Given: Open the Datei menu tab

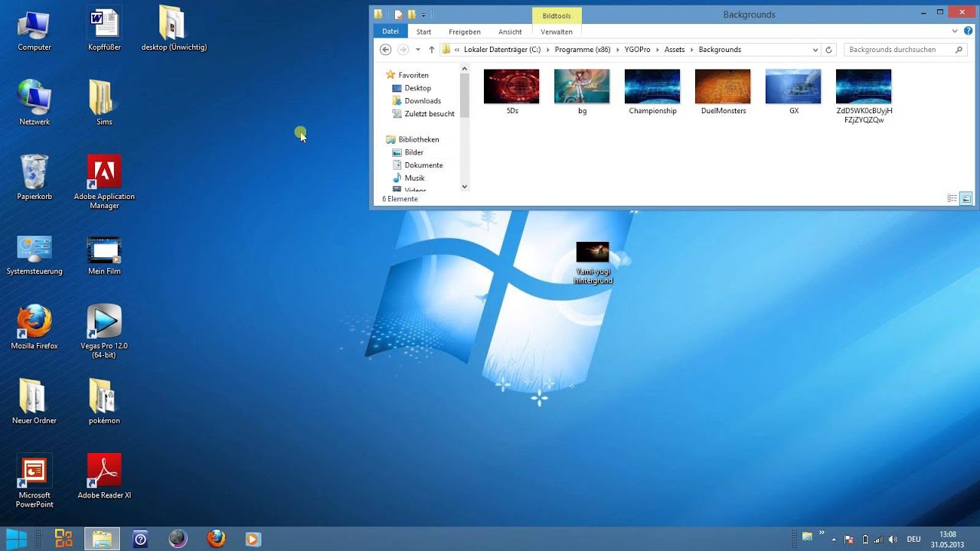Looking at the screenshot, I should point(390,31).
